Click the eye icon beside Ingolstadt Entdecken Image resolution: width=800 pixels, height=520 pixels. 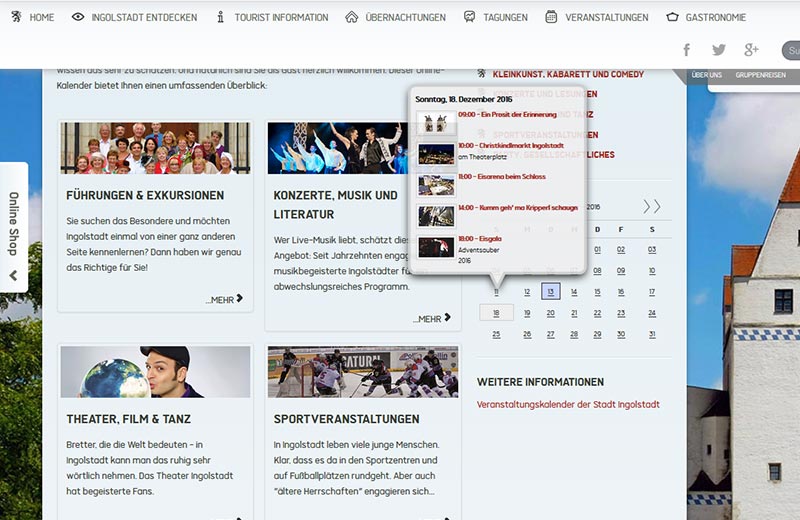click(x=78, y=17)
